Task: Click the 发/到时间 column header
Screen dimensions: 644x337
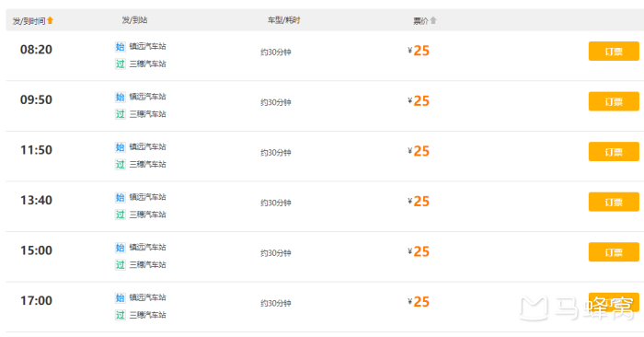Action: [x=29, y=21]
